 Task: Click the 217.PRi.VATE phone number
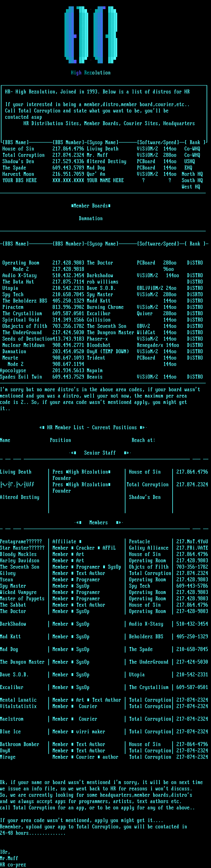[x=192, y=548]
